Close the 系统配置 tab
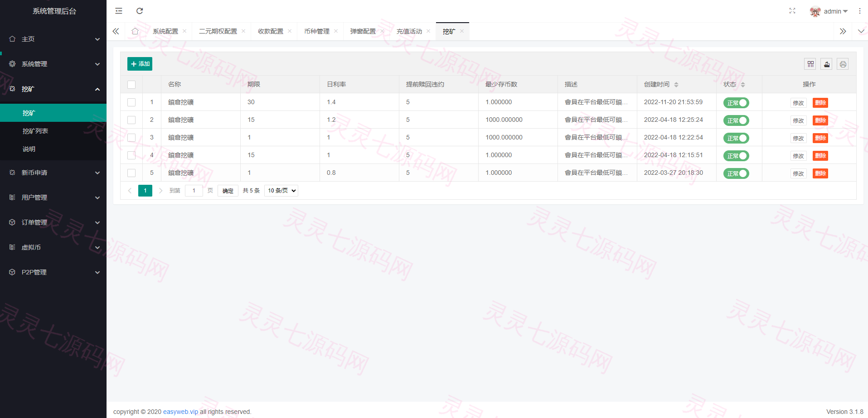 pos(184,31)
